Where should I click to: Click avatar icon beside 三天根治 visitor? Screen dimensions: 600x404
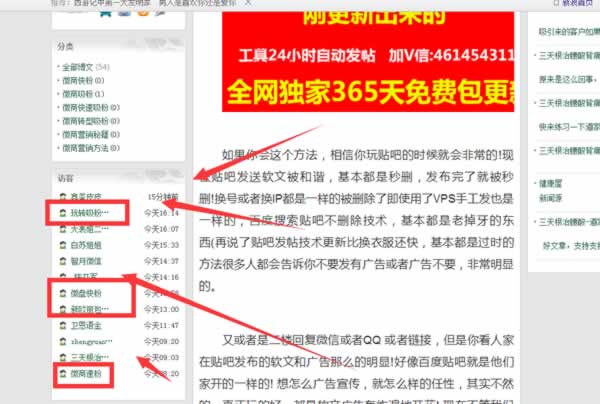click(63, 358)
